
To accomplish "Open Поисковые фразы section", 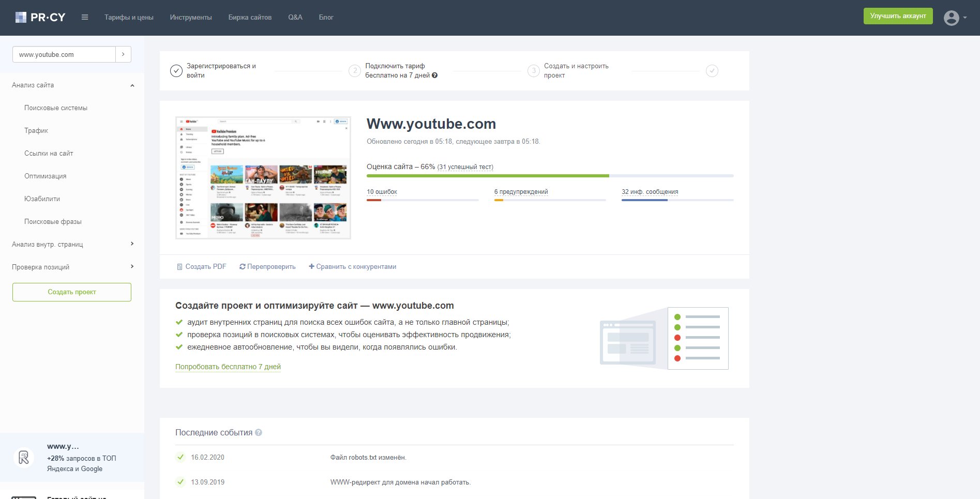I will click(53, 222).
